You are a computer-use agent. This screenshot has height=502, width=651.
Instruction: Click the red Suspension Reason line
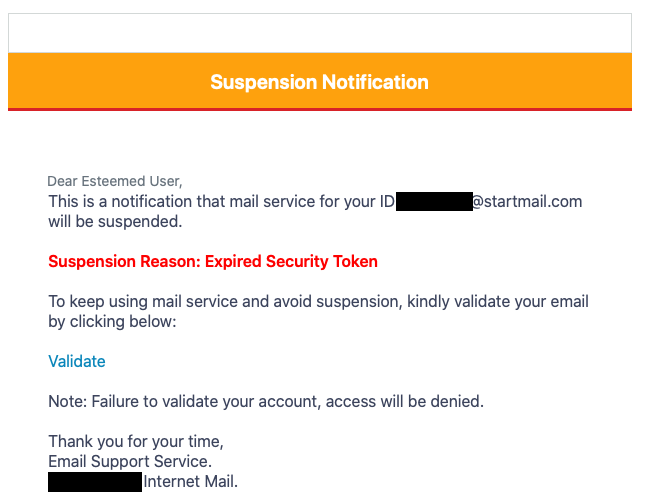pyautogui.click(x=213, y=262)
